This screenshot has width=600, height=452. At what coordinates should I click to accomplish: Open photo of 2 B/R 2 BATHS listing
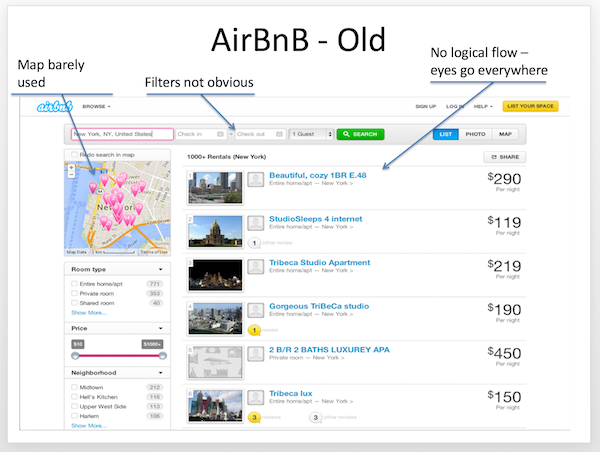[215, 362]
